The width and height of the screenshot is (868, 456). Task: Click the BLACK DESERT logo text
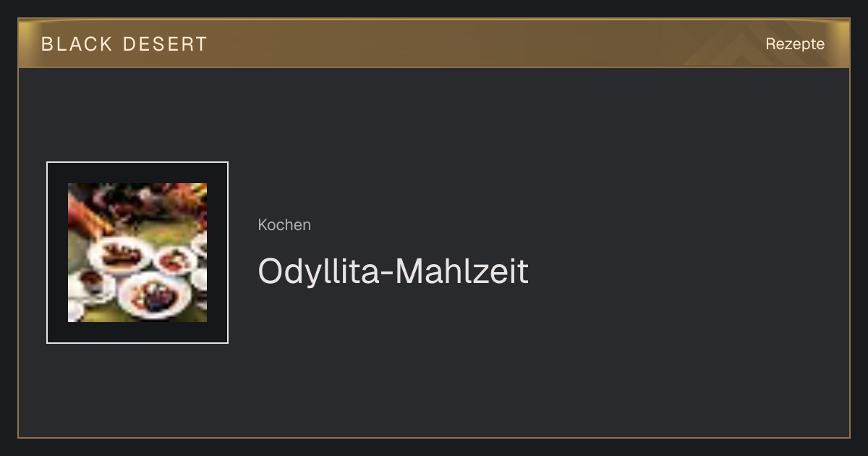point(124,44)
